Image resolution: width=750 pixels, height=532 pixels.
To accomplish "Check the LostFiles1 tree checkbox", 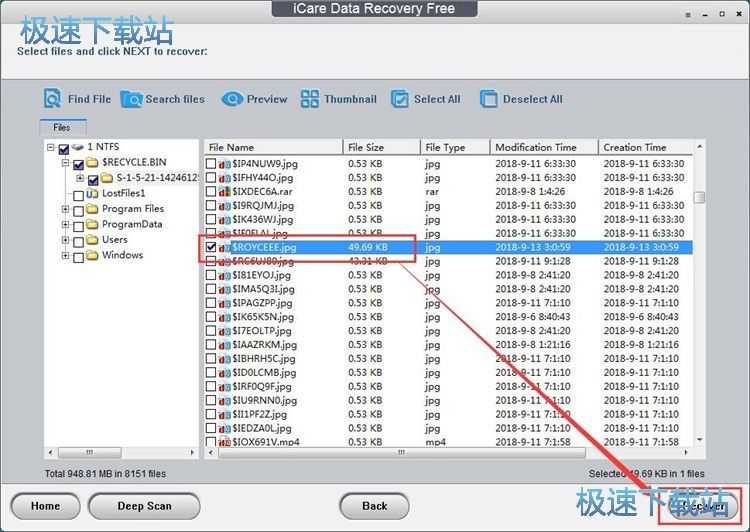I will [78, 195].
